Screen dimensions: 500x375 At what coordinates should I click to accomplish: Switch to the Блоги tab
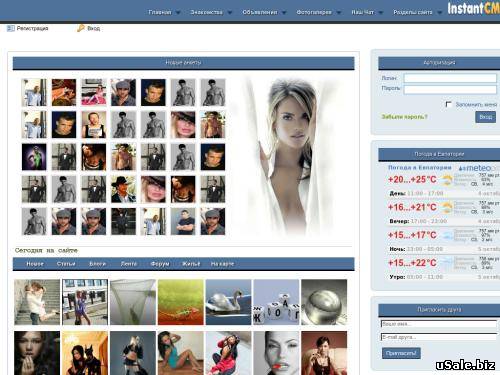point(97,264)
